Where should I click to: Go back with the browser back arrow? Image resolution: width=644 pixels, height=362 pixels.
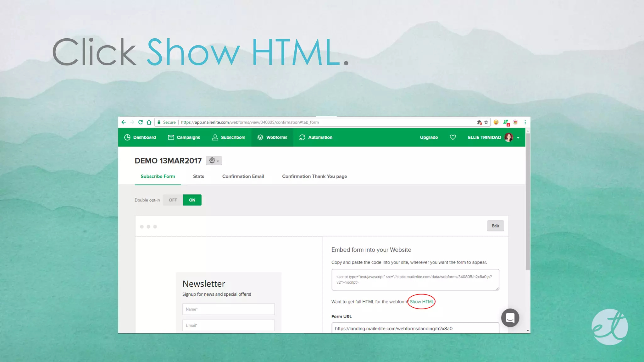point(124,122)
